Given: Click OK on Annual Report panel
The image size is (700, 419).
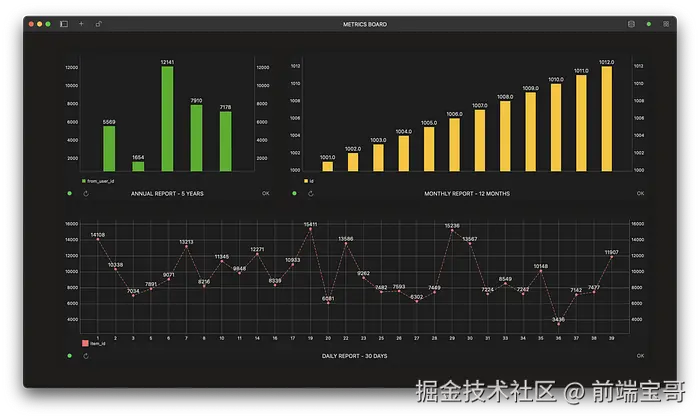Looking at the screenshot, I should [266, 194].
